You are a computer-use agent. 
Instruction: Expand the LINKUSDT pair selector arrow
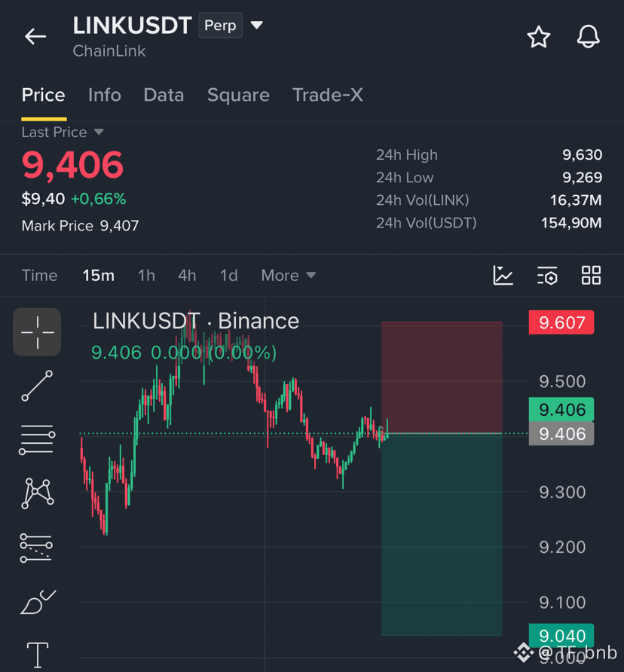click(x=256, y=26)
